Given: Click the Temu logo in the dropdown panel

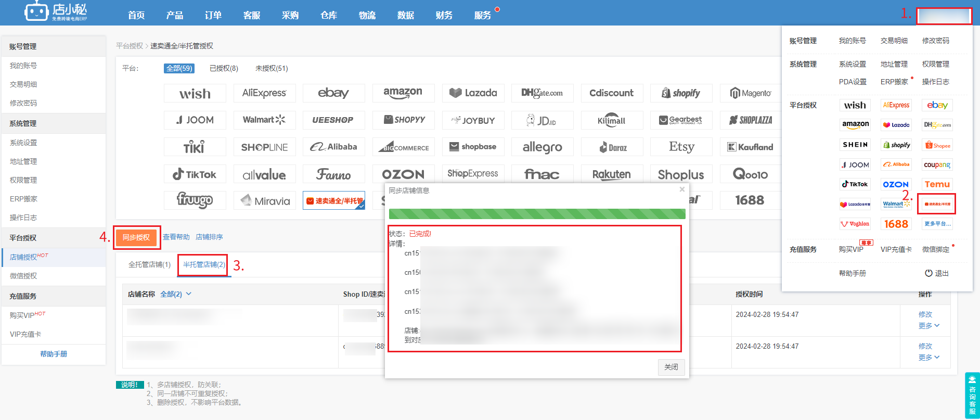Looking at the screenshot, I should click(937, 184).
